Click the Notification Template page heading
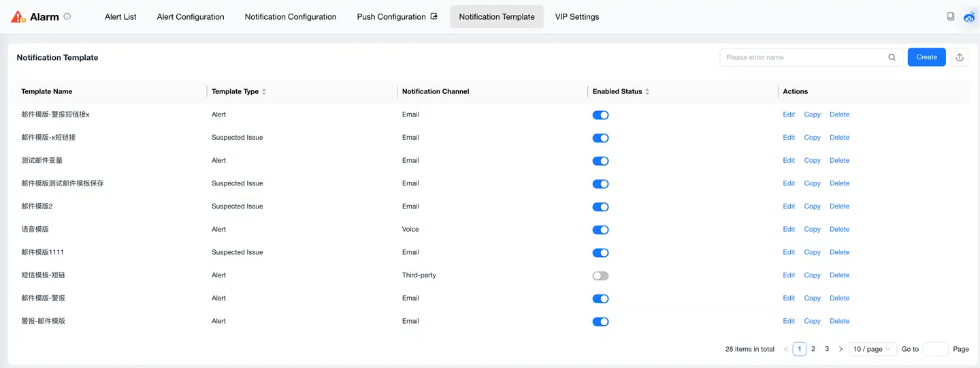The width and height of the screenshot is (980, 368). (57, 58)
